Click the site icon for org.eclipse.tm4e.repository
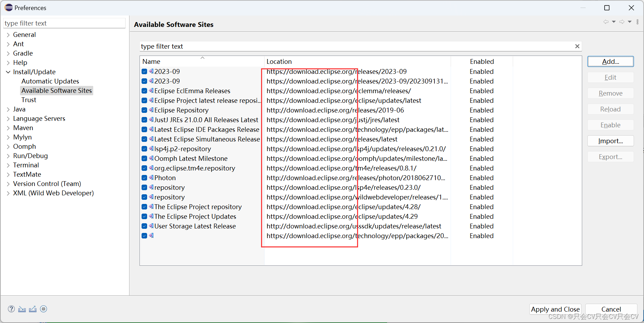Screen dimensions: 644x323 coord(151,168)
